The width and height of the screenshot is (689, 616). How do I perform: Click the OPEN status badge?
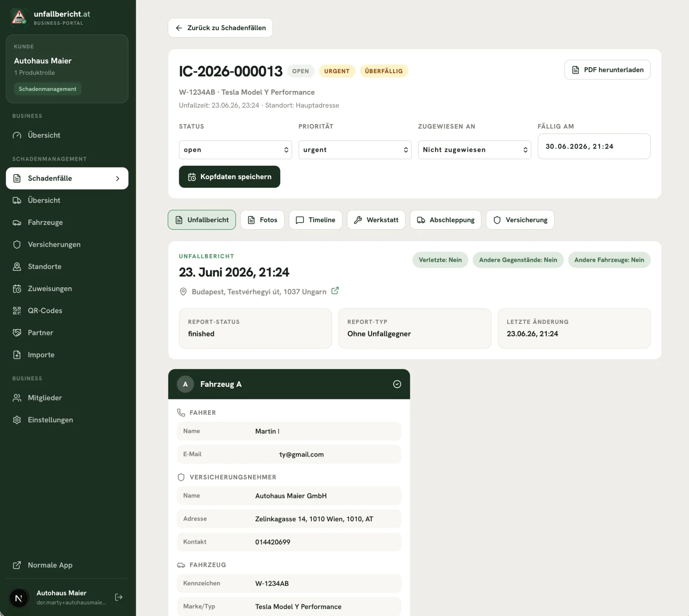click(301, 71)
